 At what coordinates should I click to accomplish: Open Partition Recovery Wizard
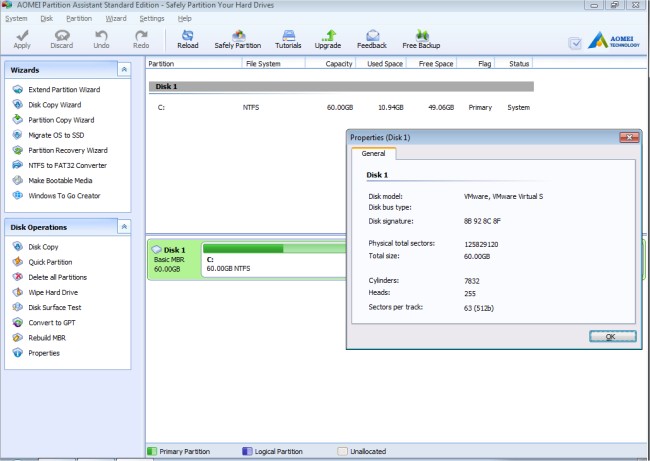click(68, 150)
